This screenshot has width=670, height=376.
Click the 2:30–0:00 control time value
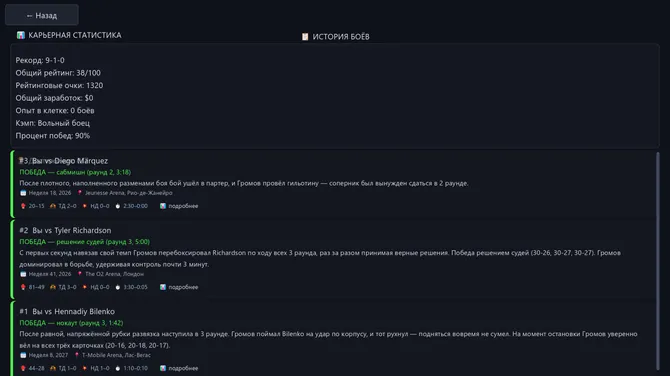[x=135, y=206]
